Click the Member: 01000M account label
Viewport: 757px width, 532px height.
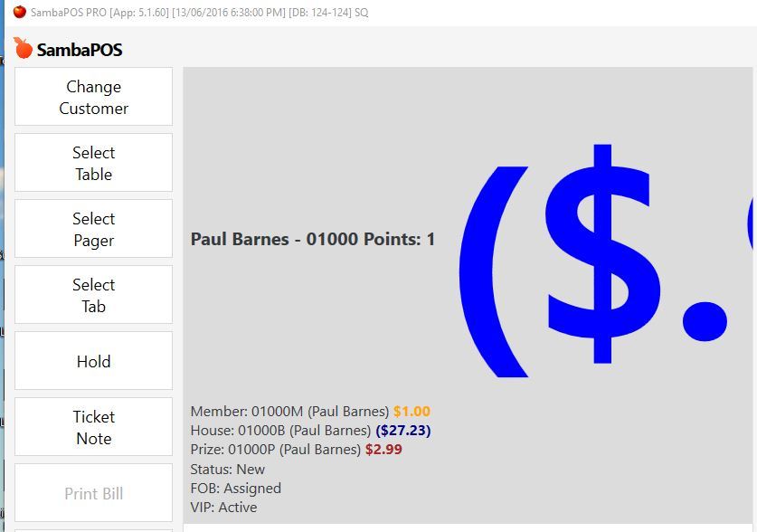(247, 412)
